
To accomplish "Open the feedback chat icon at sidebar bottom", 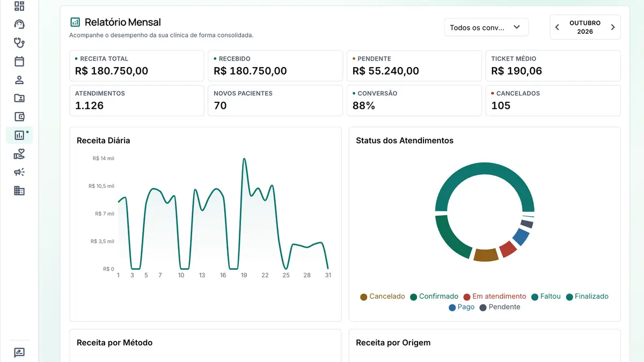I will (x=19, y=353).
